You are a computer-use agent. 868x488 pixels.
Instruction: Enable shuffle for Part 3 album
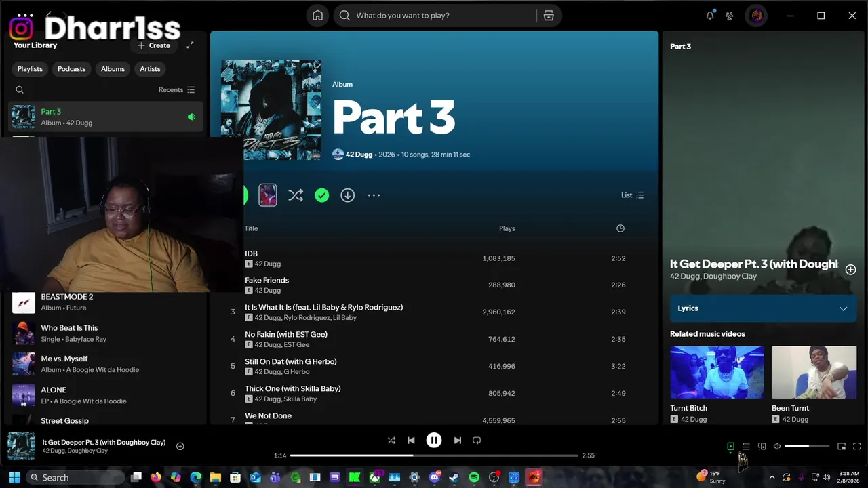point(296,195)
